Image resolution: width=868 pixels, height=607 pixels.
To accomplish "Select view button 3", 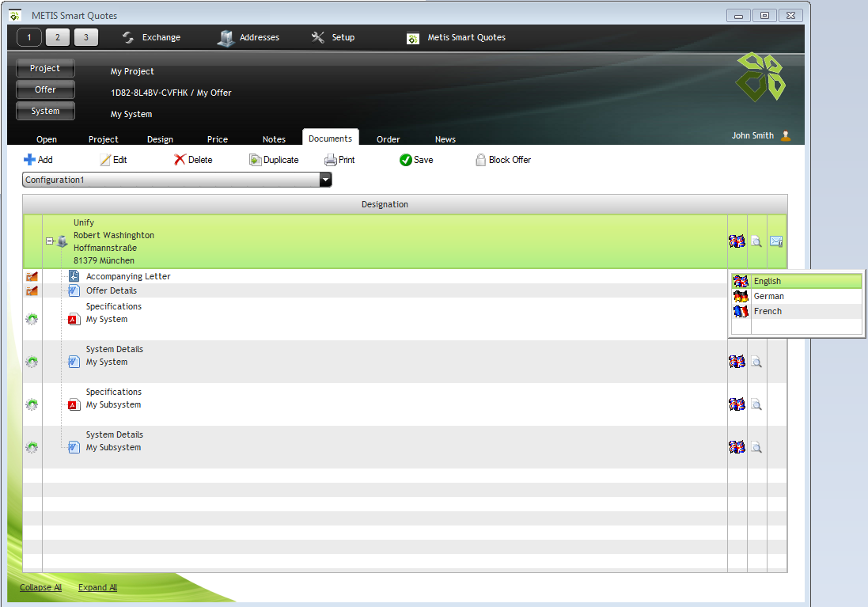I will pyautogui.click(x=85, y=37).
